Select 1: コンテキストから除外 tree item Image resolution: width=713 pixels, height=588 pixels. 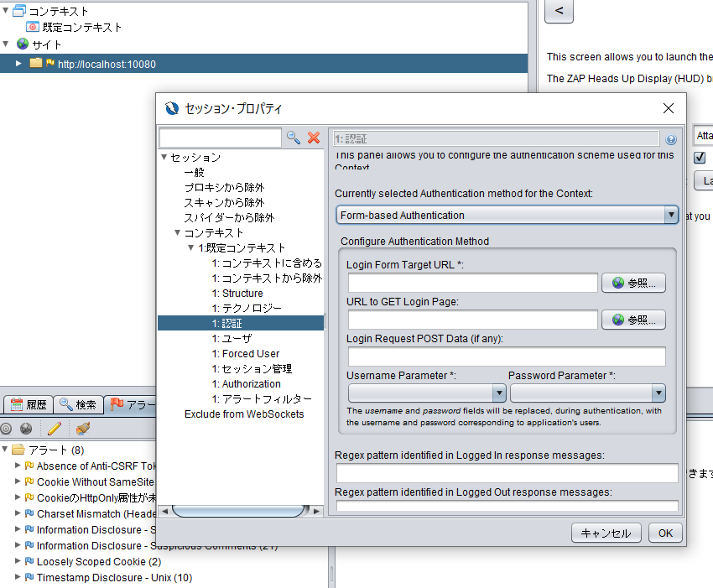pyautogui.click(x=268, y=278)
